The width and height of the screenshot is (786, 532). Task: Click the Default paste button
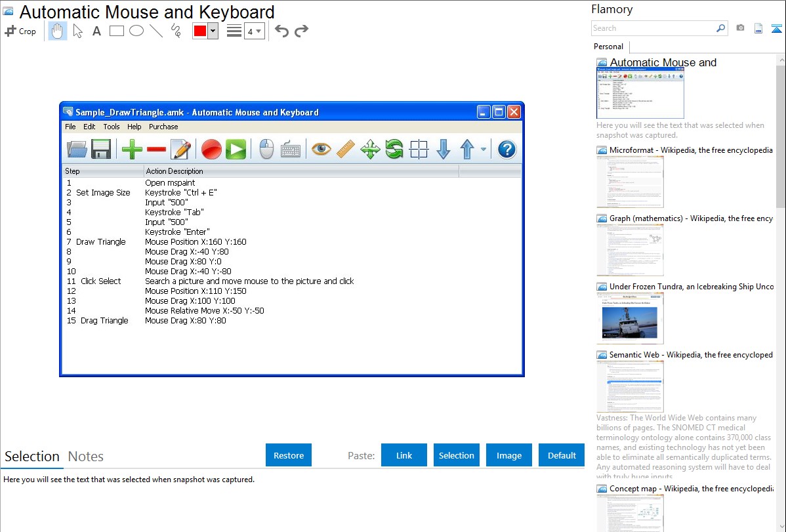pos(562,455)
